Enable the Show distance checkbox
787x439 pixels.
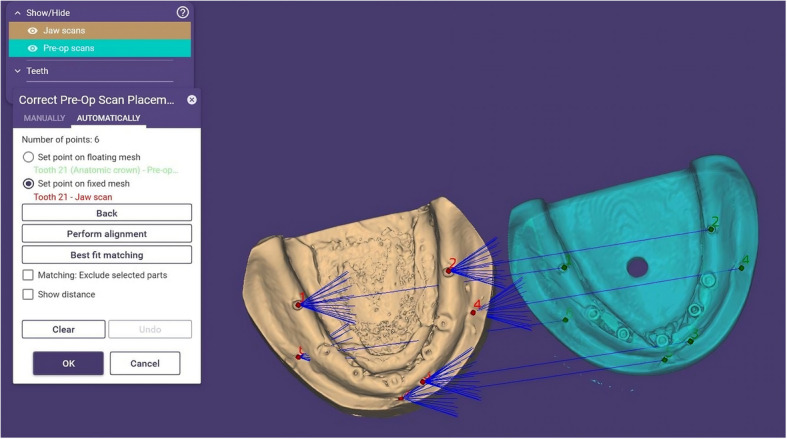coord(28,295)
